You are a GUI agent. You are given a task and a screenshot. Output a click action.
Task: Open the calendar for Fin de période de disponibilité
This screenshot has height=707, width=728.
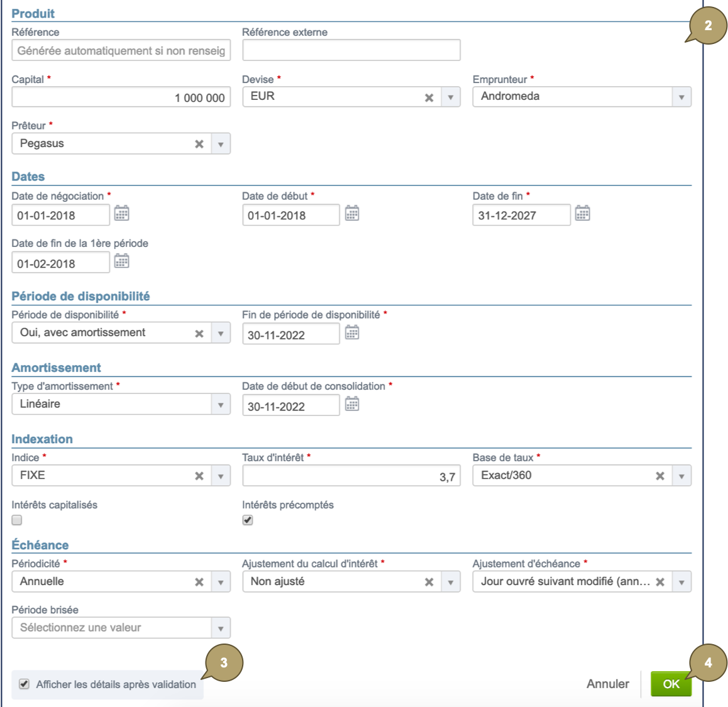click(x=352, y=333)
